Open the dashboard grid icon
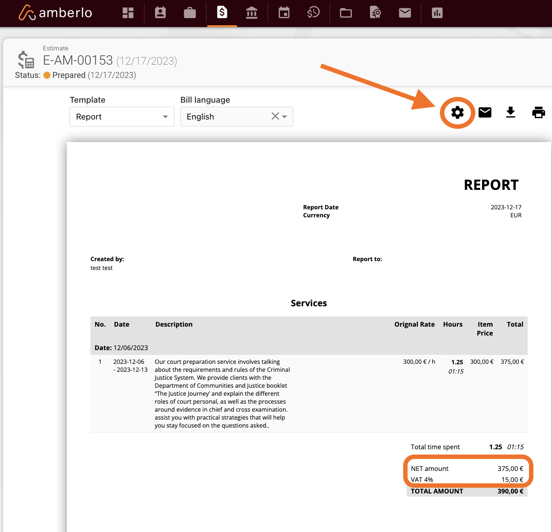 128,13
